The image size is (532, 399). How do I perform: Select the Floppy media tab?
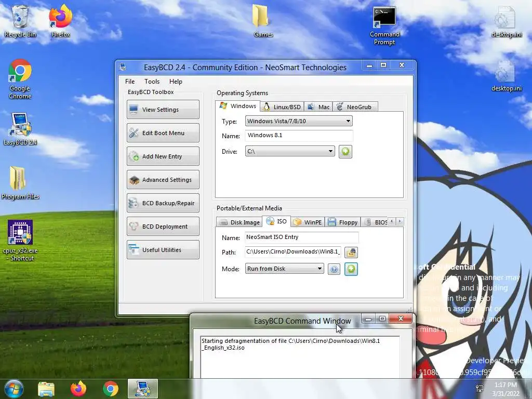click(343, 222)
